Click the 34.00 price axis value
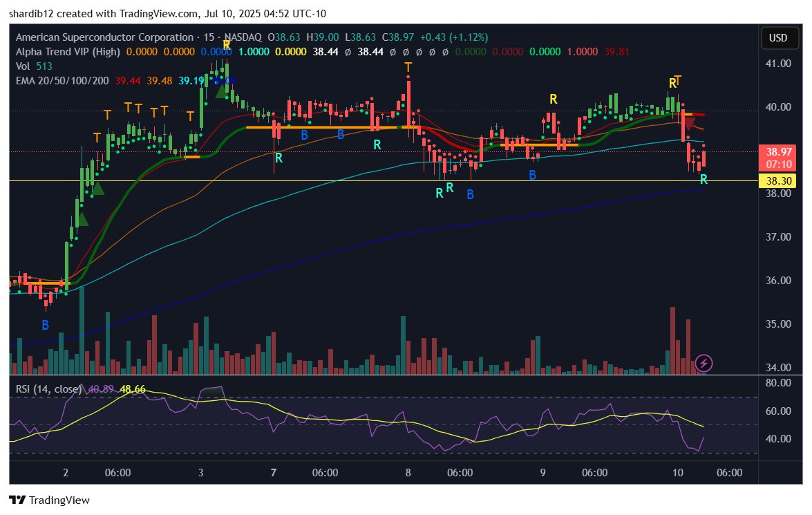The height and width of the screenshot is (515, 812). click(778, 368)
